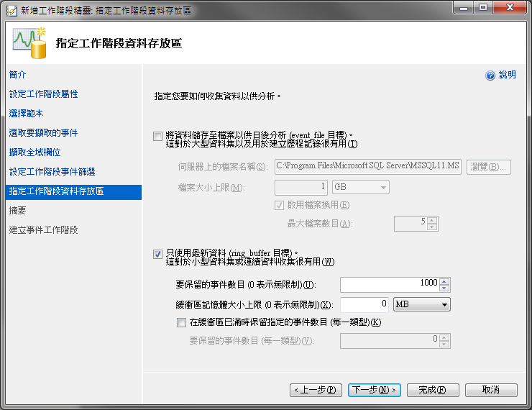Enable keeping events per type when buffer full

(x=181, y=322)
